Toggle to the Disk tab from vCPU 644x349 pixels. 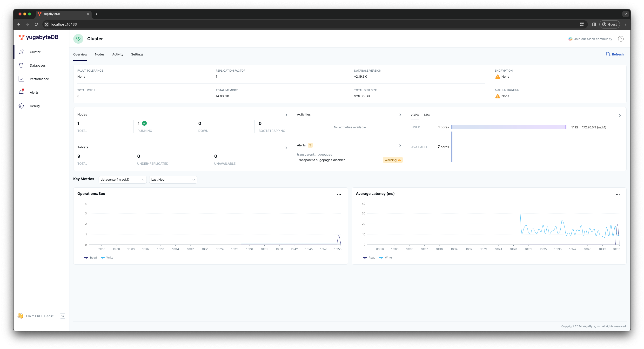pos(427,115)
